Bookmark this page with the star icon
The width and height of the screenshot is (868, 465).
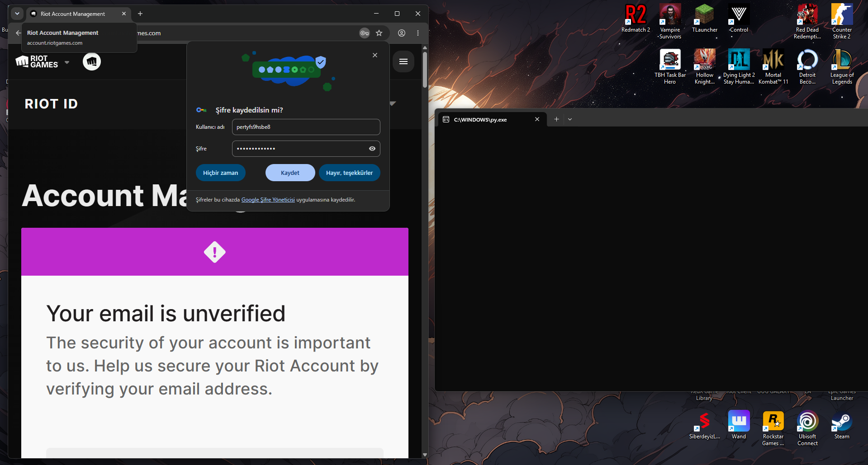tap(379, 33)
